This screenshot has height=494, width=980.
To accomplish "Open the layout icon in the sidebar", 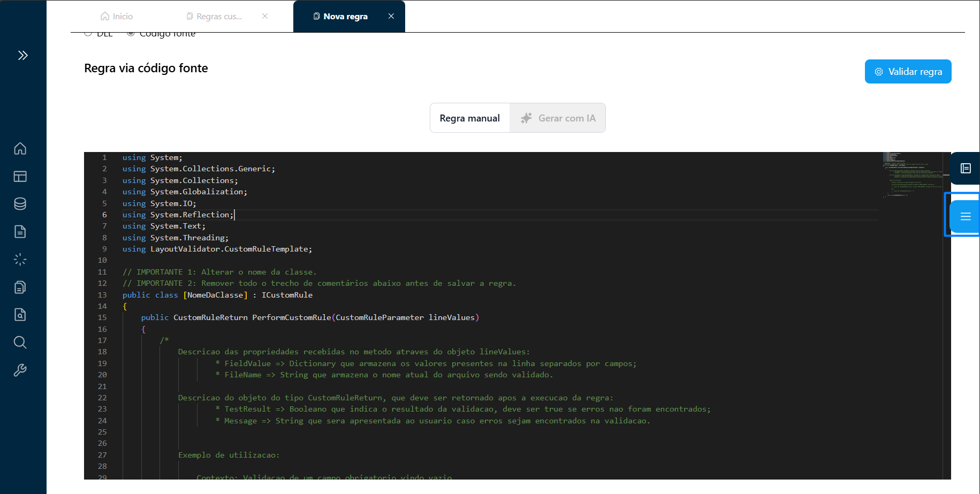I will click(20, 176).
